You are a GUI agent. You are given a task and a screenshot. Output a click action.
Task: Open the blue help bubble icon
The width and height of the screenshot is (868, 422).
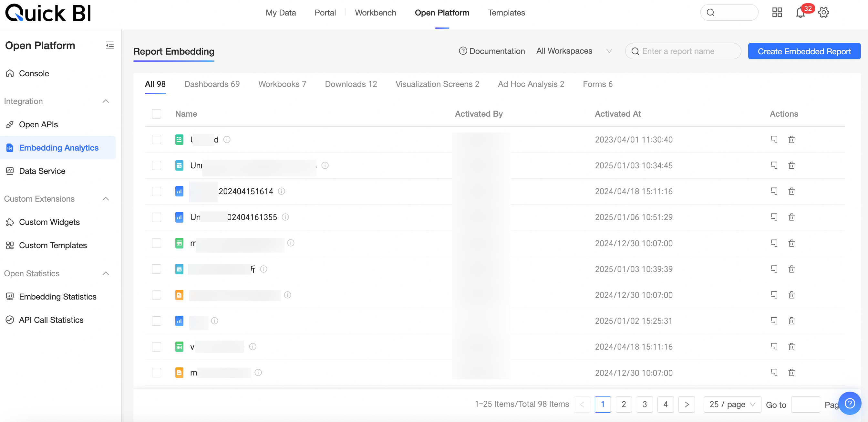[850, 403]
